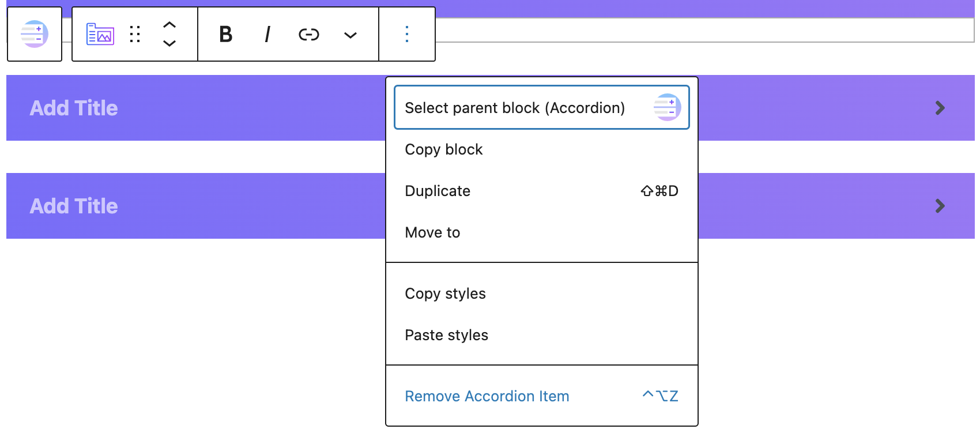
Task: Choose Select parent block (Accordion)
Action: point(542,108)
